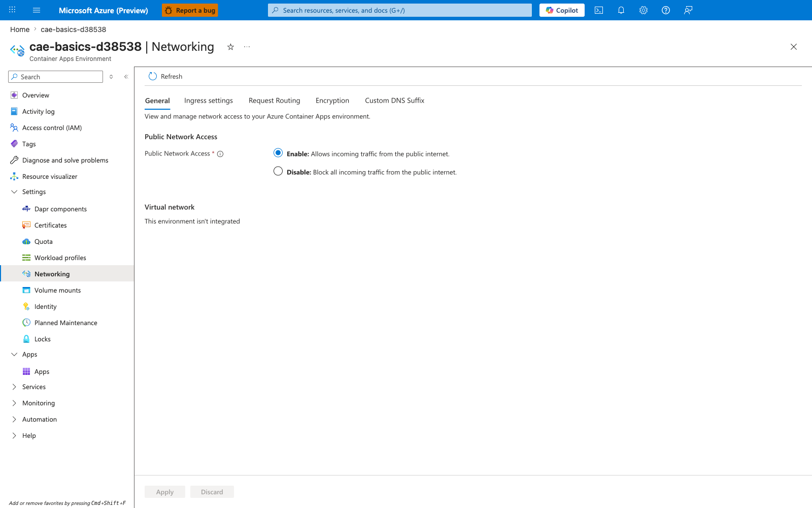Add this resource to favorites star

(230, 47)
